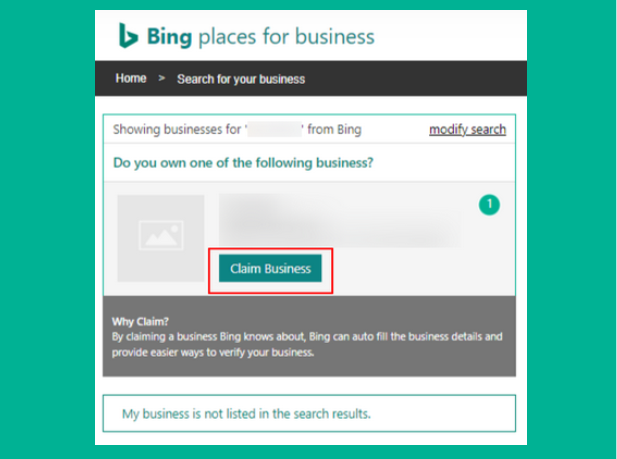The width and height of the screenshot is (617, 459).
Task: Go to Home in breadcrumb
Action: pyautogui.click(x=131, y=78)
